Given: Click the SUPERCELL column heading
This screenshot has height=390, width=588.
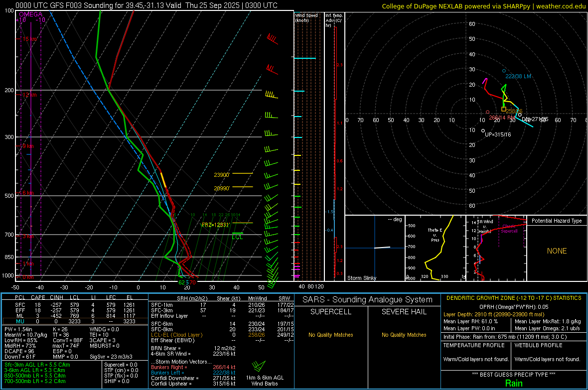Looking at the screenshot, I should coord(331,312).
